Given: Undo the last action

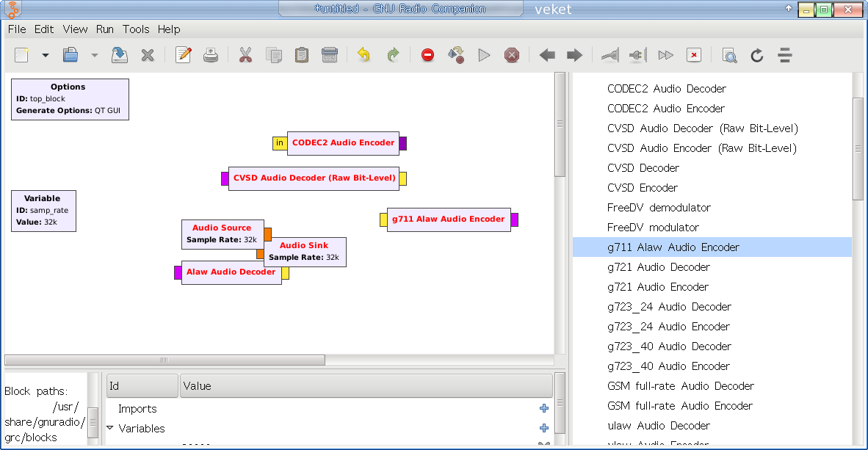Looking at the screenshot, I should tap(364, 55).
